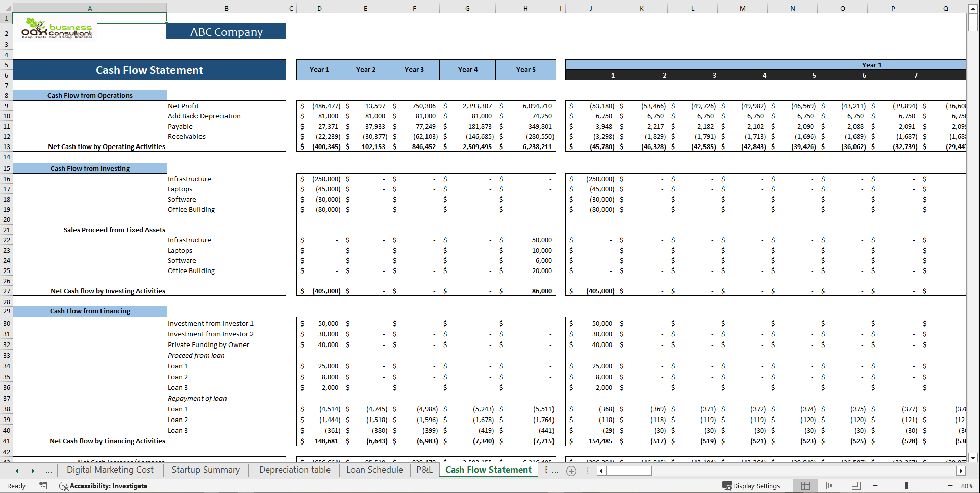
Task: Switch to the Loan Schedule sheet
Action: (374, 470)
